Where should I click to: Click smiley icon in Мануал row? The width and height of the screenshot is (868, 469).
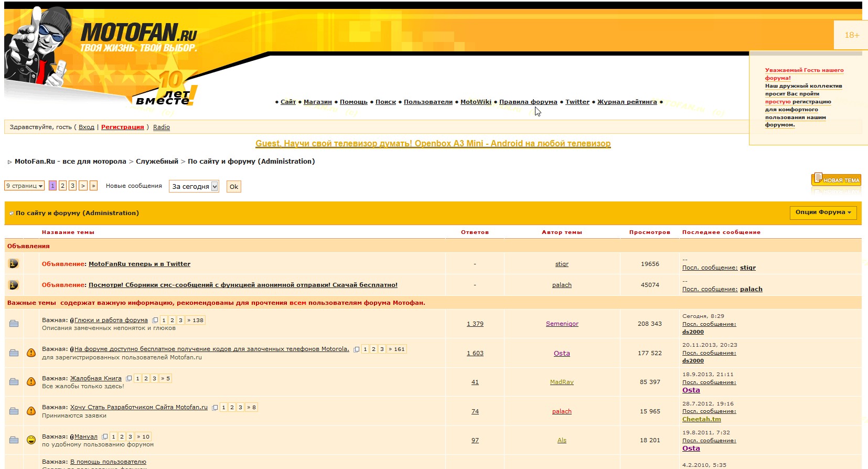[x=31, y=440]
